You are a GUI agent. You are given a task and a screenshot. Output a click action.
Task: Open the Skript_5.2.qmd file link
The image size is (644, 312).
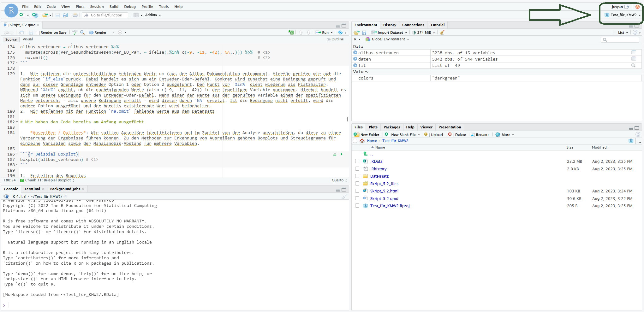click(384, 198)
